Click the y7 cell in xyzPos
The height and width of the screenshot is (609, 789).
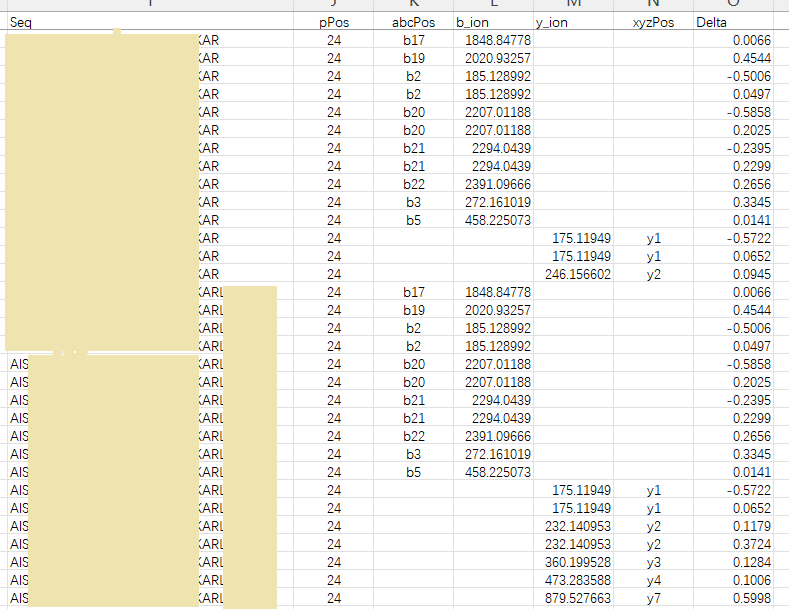pyautogui.click(x=654, y=598)
